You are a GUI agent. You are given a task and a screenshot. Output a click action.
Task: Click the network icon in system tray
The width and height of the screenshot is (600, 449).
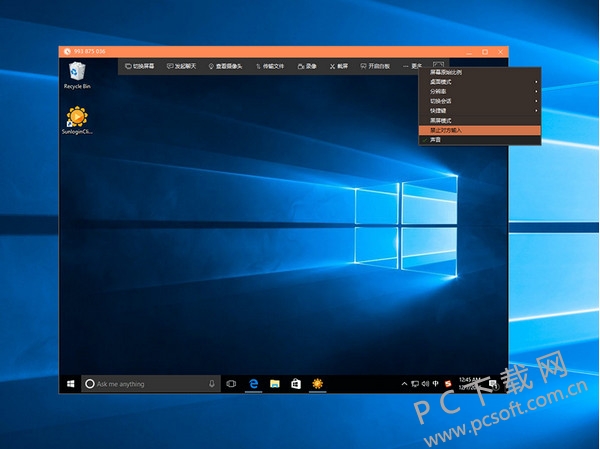point(415,384)
